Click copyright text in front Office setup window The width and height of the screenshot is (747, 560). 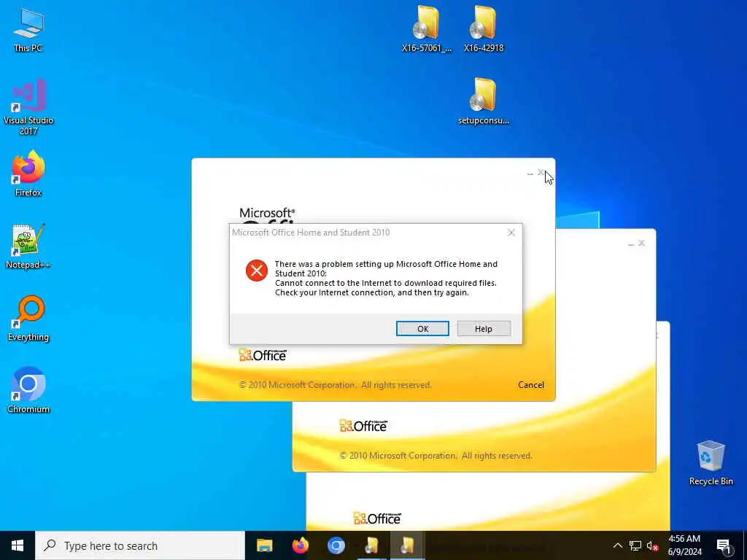pos(336,385)
